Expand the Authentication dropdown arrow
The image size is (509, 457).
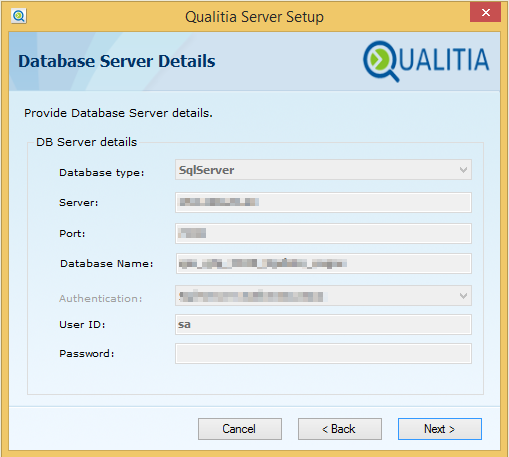(463, 296)
